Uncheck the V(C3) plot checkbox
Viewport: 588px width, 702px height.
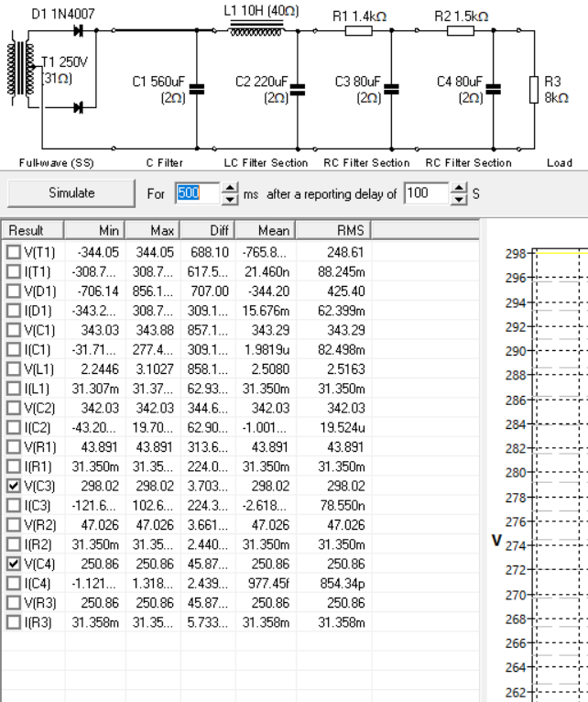(x=14, y=486)
